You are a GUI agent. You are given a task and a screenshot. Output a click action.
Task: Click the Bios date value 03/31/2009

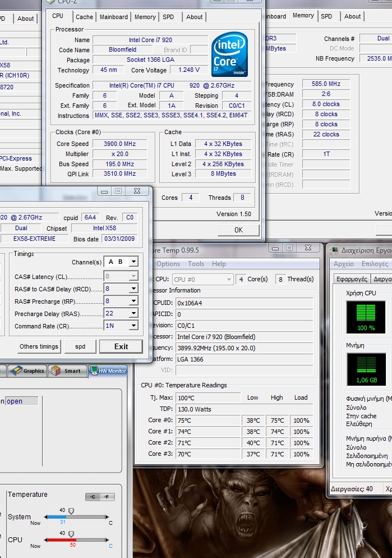tap(119, 239)
